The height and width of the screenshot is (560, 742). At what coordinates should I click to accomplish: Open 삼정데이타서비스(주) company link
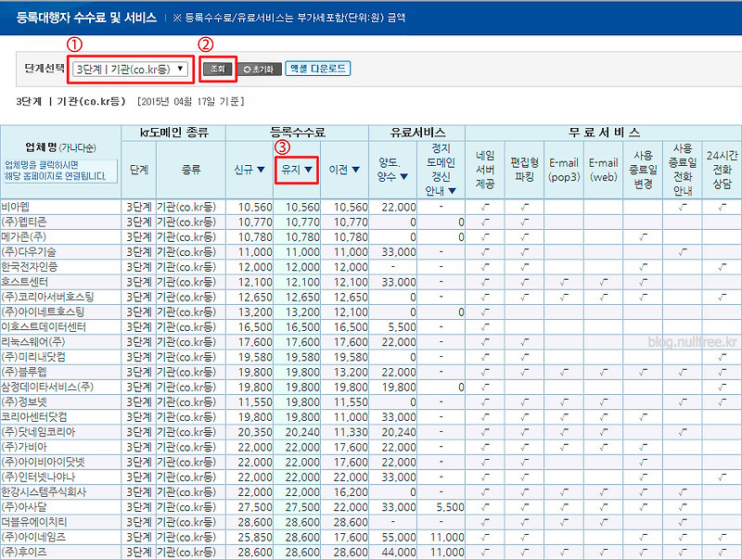tap(47, 387)
